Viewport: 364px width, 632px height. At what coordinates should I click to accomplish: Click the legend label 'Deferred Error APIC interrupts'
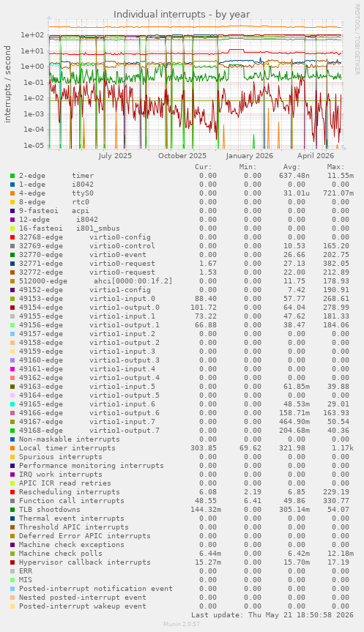(85, 536)
